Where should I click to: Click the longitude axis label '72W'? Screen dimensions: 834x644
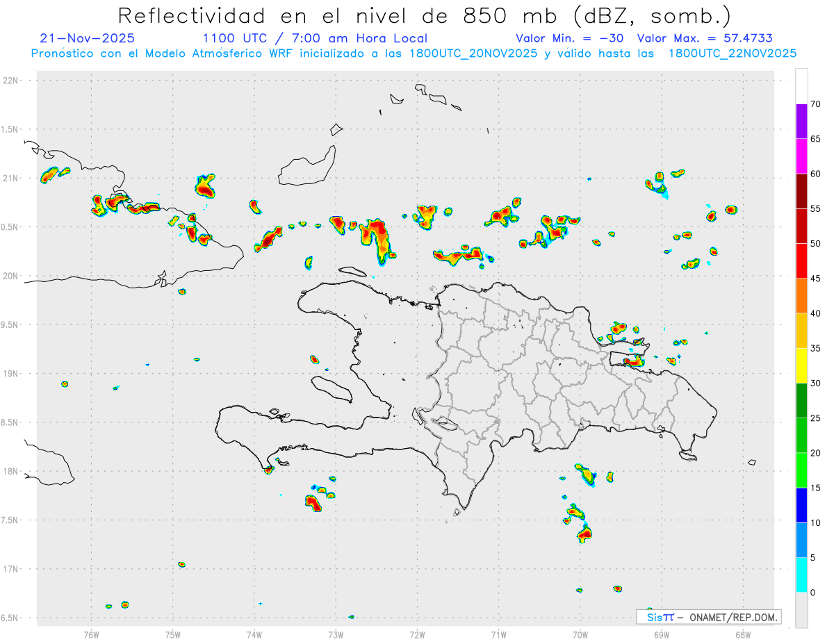tap(417, 635)
